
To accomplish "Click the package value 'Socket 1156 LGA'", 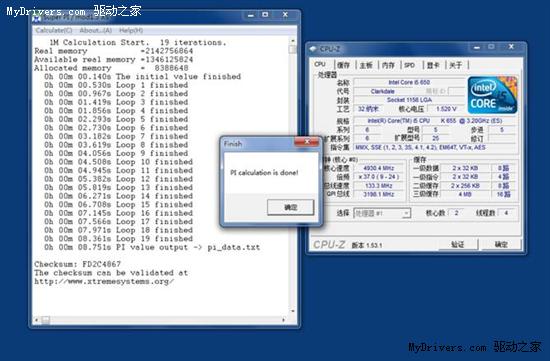I will pos(409,100).
